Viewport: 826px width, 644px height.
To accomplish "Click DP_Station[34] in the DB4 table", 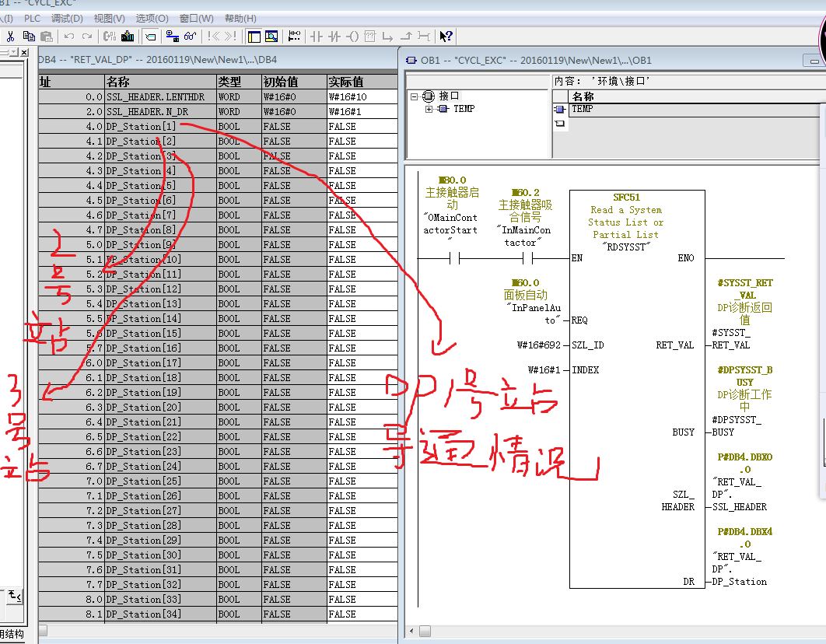I will coord(143,614).
